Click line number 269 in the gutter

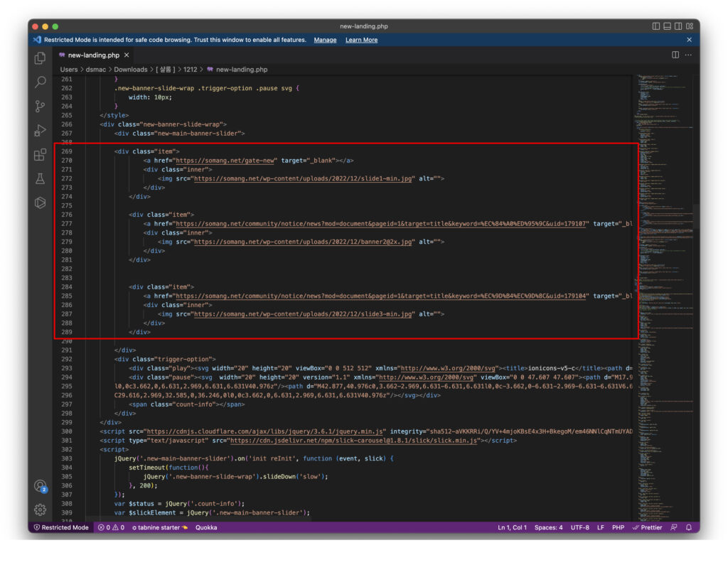click(x=66, y=151)
